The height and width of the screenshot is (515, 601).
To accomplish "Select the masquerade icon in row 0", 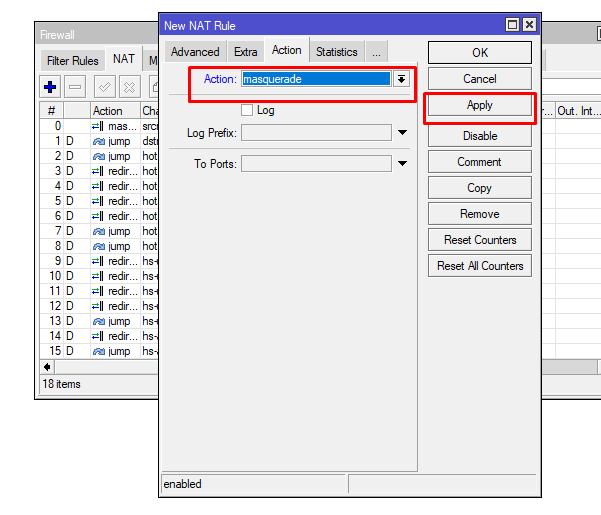I will click(x=98, y=127).
